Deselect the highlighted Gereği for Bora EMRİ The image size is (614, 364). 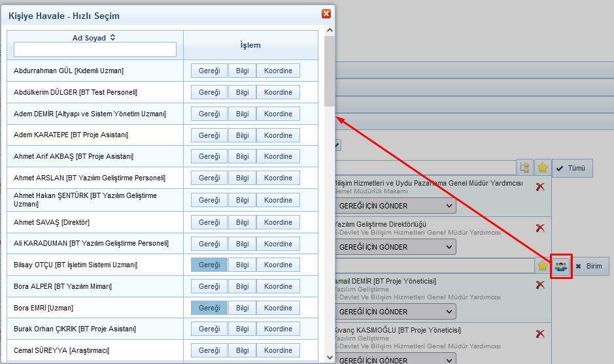pos(209,308)
